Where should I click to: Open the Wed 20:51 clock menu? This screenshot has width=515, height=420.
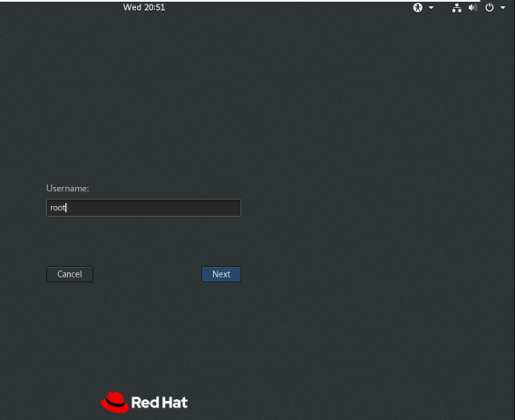click(144, 7)
